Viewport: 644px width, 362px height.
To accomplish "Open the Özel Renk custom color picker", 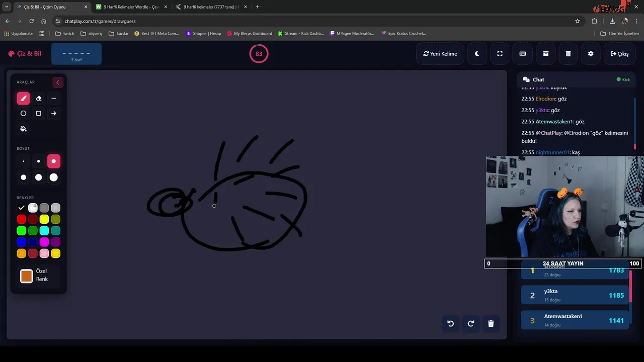I will (26, 276).
